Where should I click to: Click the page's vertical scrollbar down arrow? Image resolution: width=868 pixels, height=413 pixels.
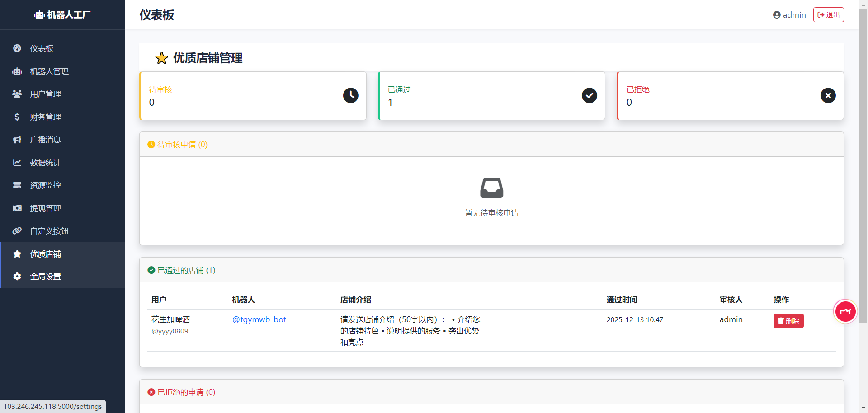[x=863, y=408]
